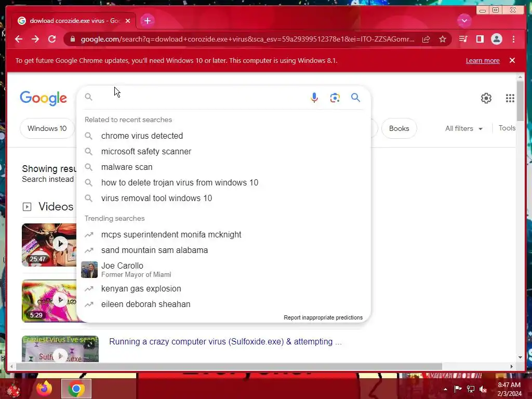This screenshot has width=532, height=399.
Task: Click the horizontal scroll-right arrow
Action: coord(512,366)
